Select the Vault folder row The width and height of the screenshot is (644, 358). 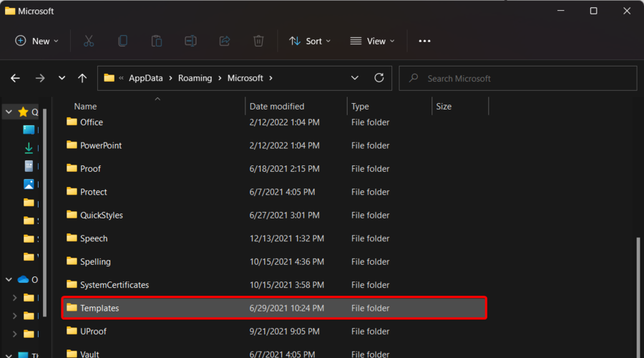(x=274, y=354)
